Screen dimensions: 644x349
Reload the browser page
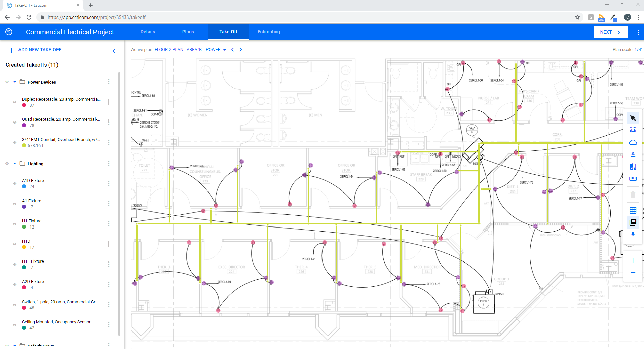pos(29,17)
